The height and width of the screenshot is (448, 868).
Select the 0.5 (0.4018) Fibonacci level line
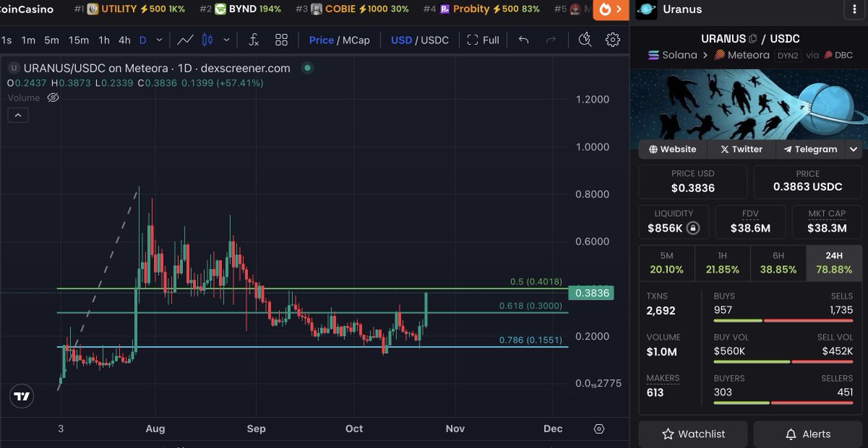[312, 289]
